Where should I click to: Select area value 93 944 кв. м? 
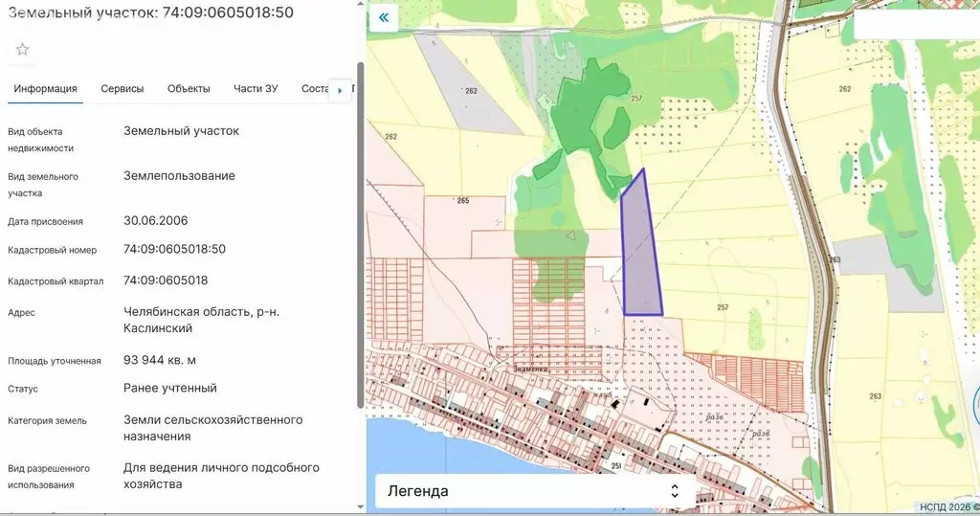(x=160, y=360)
